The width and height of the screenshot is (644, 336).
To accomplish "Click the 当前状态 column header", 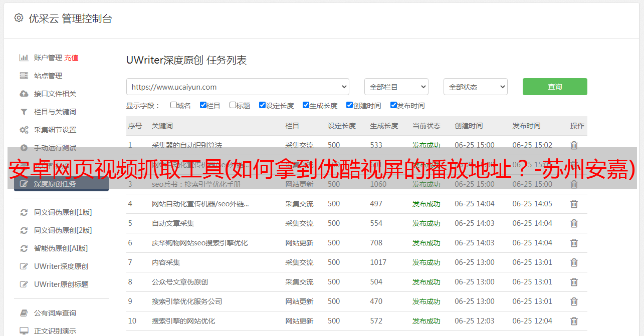I will click(426, 126).
